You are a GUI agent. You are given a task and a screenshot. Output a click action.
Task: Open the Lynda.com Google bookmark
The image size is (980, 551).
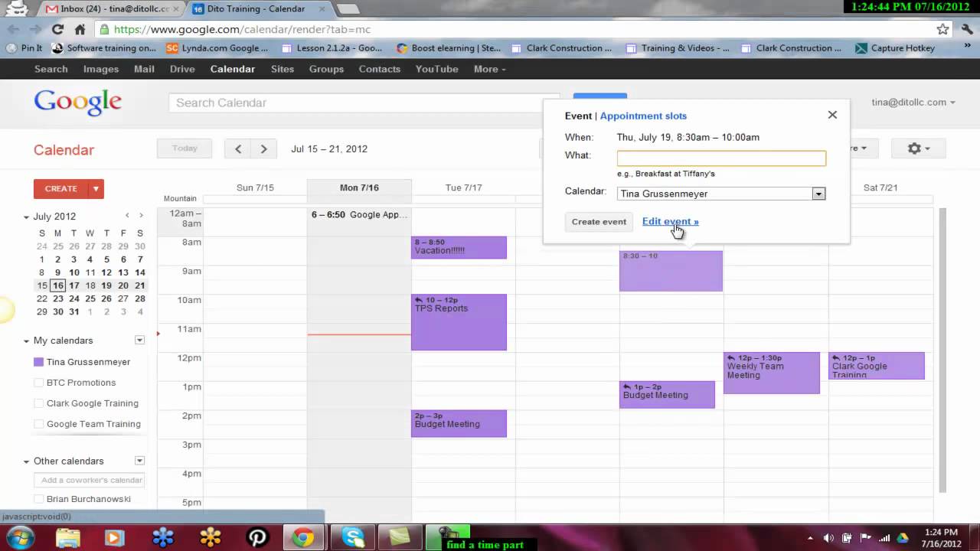pos(217,47)
